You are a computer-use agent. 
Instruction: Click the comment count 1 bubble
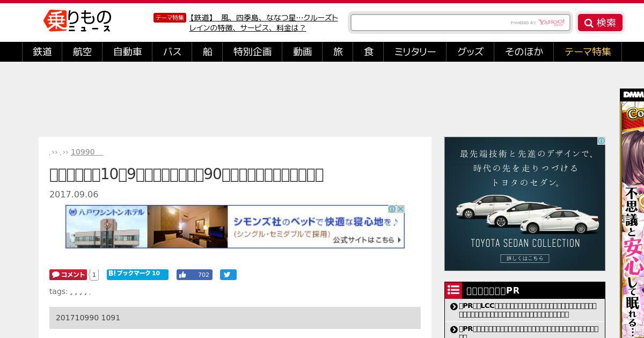pyautogui.click(x=94, y=275)
